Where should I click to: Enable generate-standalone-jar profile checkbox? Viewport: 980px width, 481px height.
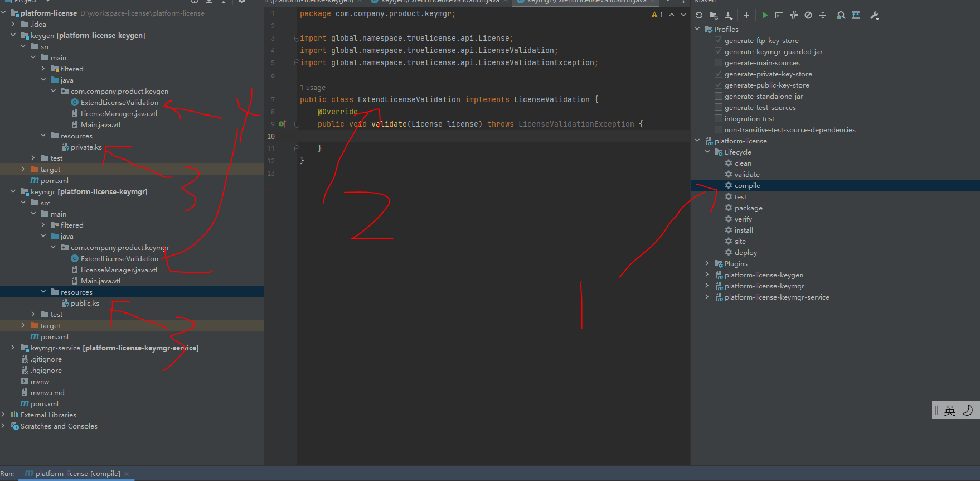[719, 96]
